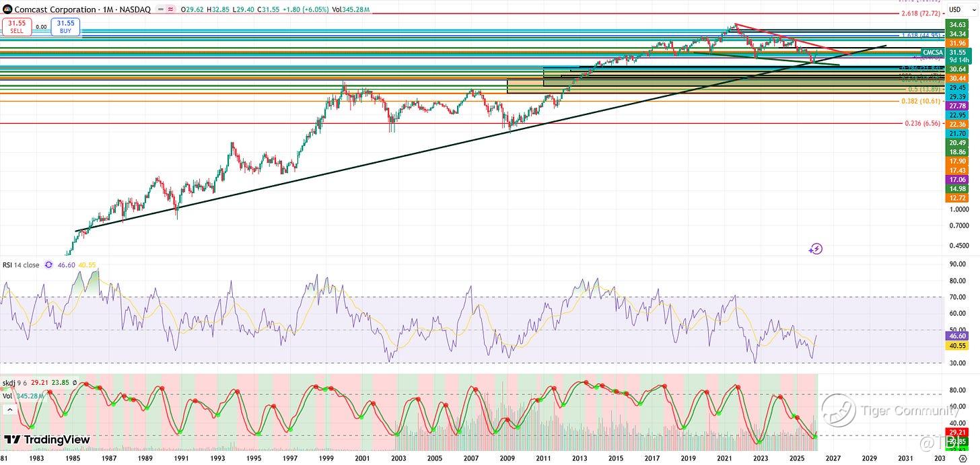Click the 20.49 green price tag
980x465 pixels.
957,143
